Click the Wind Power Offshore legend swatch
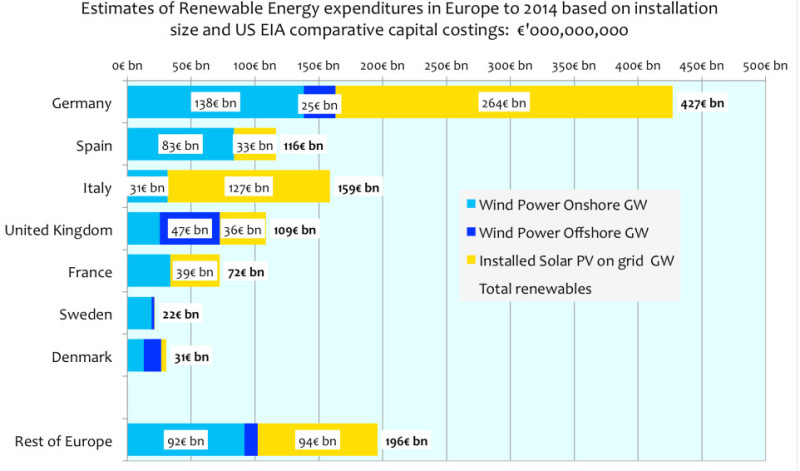Screen dimensions: 800x471 click(x=470, y=233)
